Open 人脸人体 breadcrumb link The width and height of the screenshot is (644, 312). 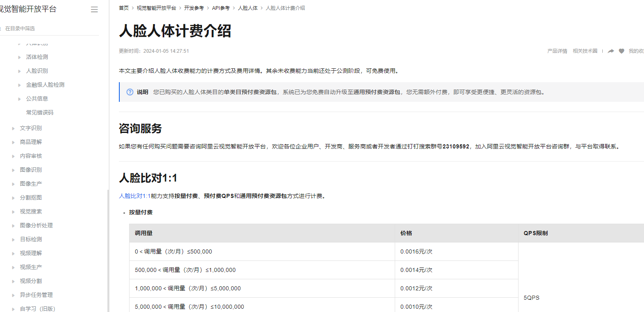[x=248, y=8]
